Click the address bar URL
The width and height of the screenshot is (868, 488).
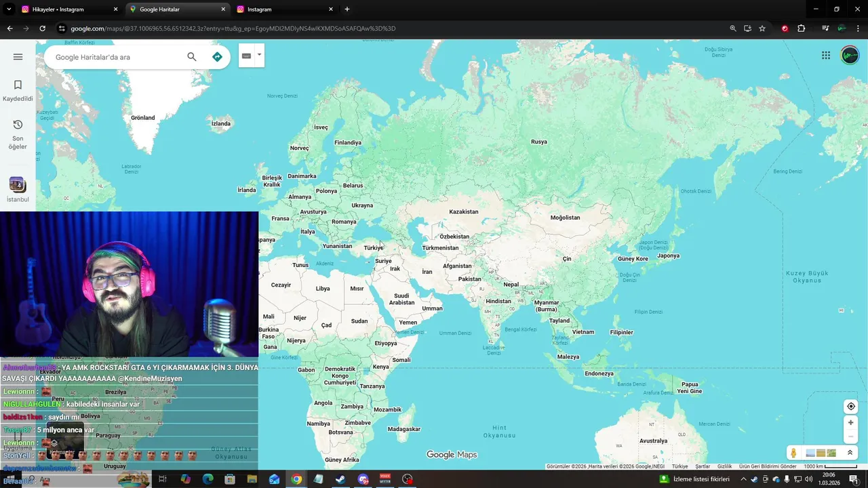click(233, 28)
